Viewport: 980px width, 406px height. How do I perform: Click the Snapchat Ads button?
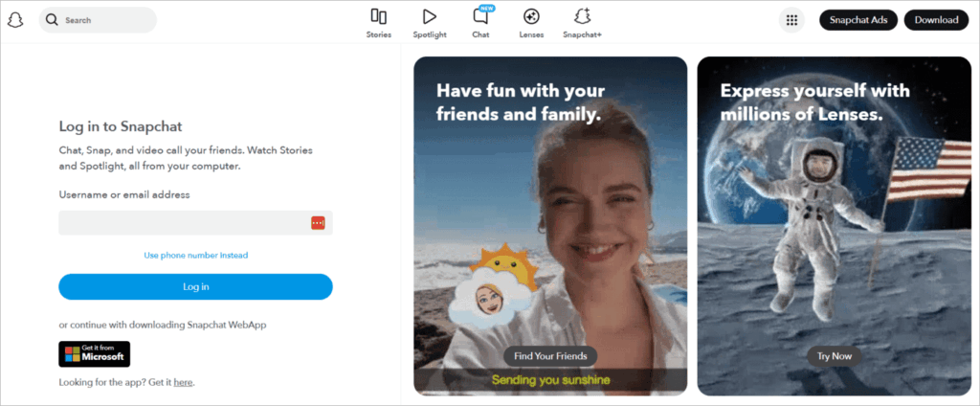coord(858,20)
